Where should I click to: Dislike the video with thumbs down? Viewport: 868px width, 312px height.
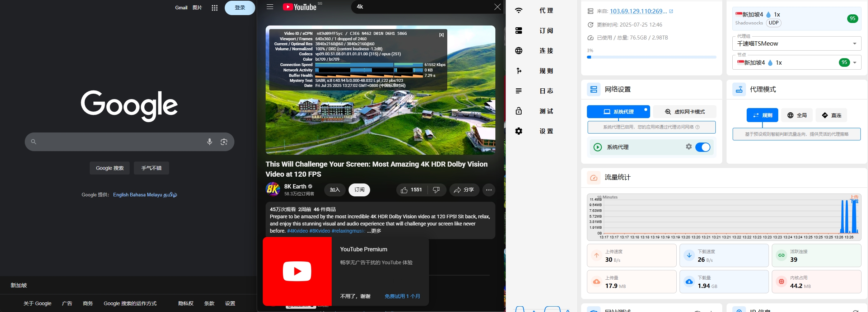point(437,190)
